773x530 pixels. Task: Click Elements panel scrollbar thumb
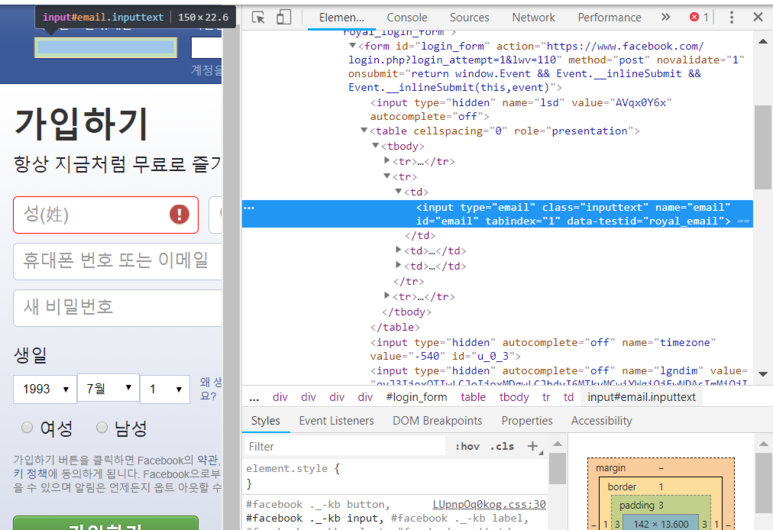[x=763, y=147]
